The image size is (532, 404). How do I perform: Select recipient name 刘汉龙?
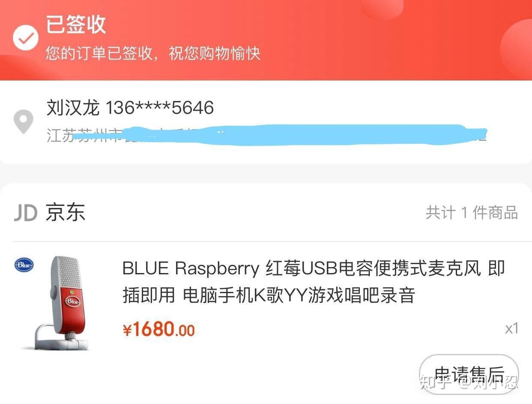tap(73, 107)
